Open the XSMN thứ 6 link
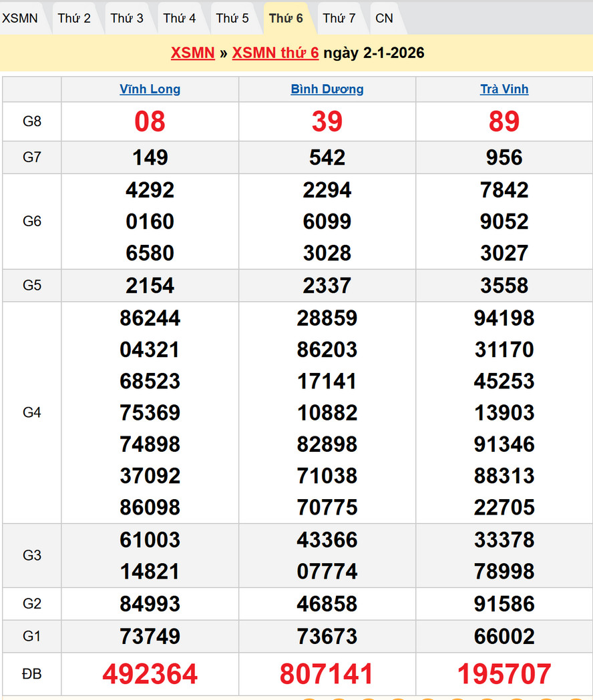593x700 pixels. tap(275, 53)
